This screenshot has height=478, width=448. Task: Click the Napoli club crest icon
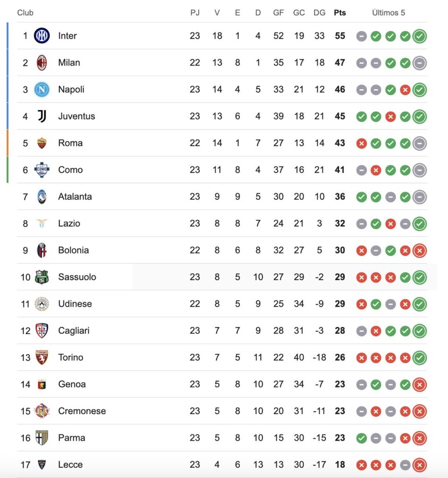pos(42,90)
